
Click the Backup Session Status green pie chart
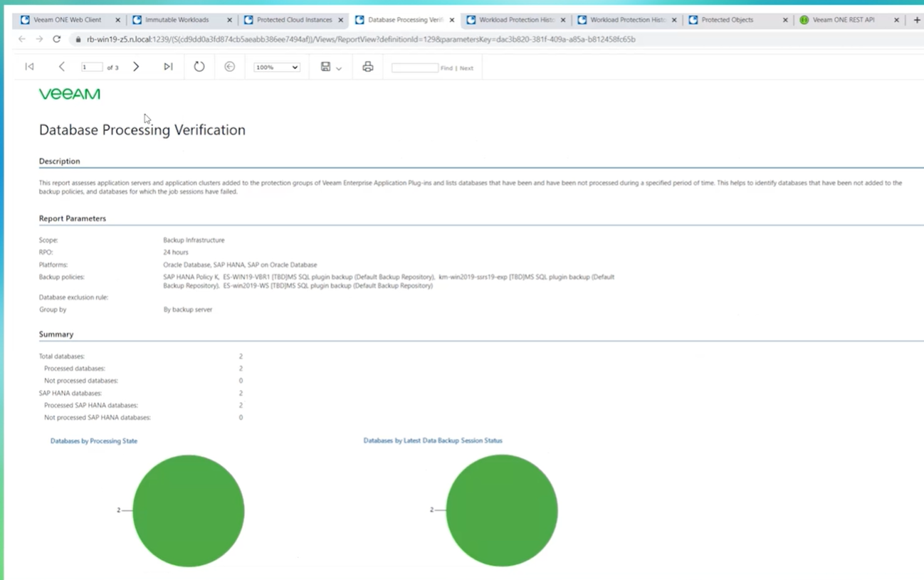point(502,511)
